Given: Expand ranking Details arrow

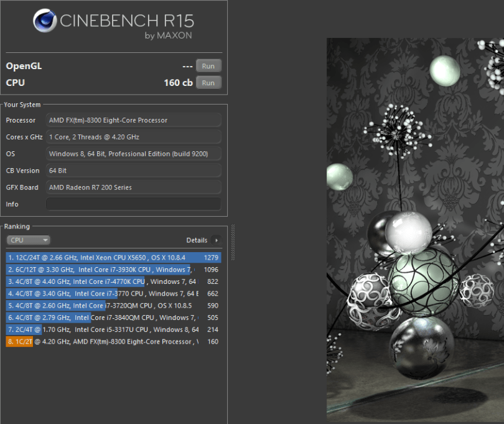Looking at the screenshot, I should pos(217,240).
